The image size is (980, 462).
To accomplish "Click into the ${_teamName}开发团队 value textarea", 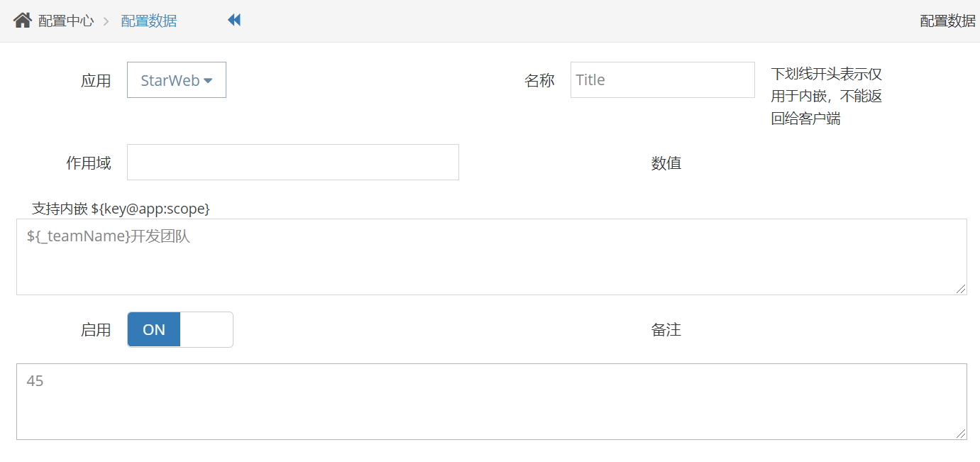I will 492,257.
